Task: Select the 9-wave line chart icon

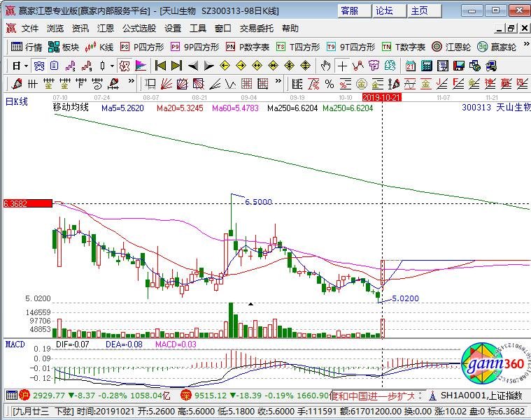Action: tap(86, 66)
